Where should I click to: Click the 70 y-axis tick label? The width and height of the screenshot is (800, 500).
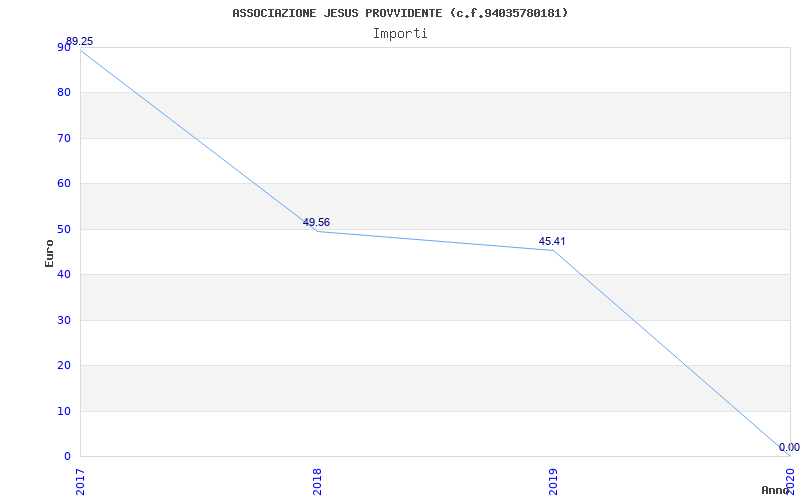click(64, 138)
